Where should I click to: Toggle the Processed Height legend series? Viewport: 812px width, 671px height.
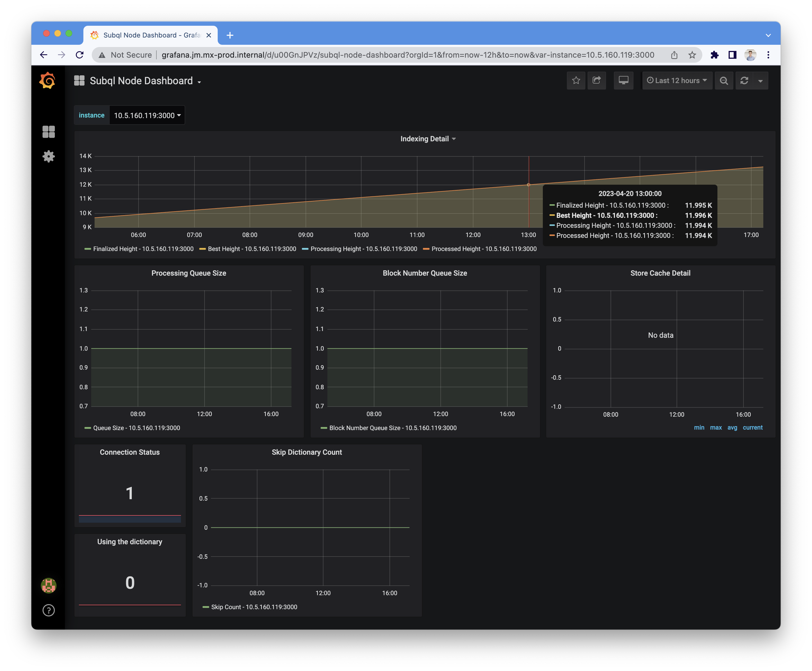[x=484, y=249]
